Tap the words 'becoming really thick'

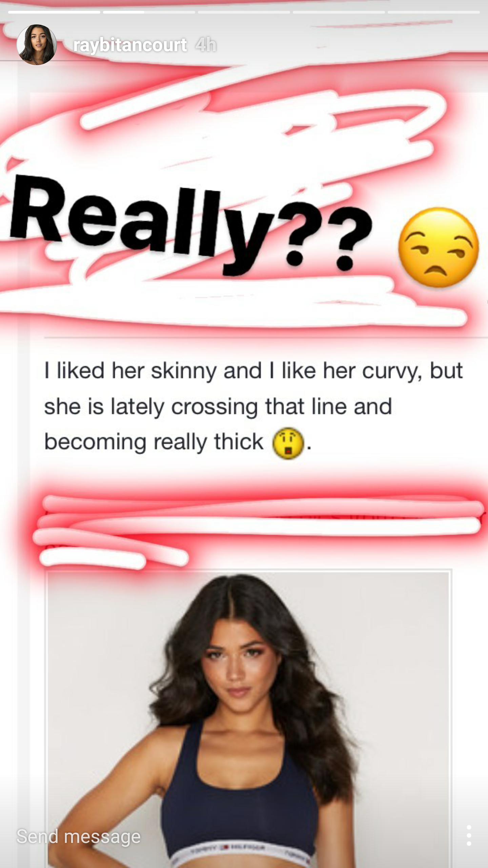[154, 442]
